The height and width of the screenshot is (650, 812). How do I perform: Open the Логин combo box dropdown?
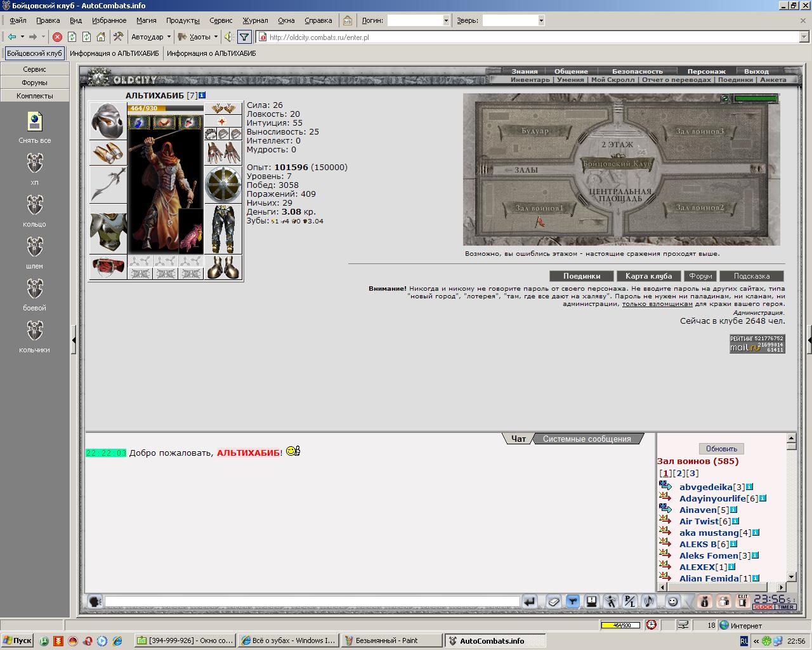click(x=446, y=20)
